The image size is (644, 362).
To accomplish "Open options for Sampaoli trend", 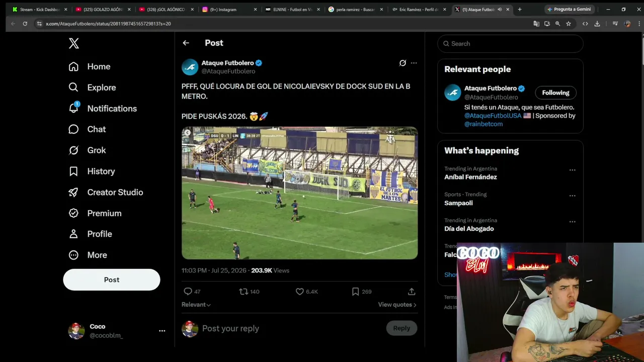I will coord(572,196).
